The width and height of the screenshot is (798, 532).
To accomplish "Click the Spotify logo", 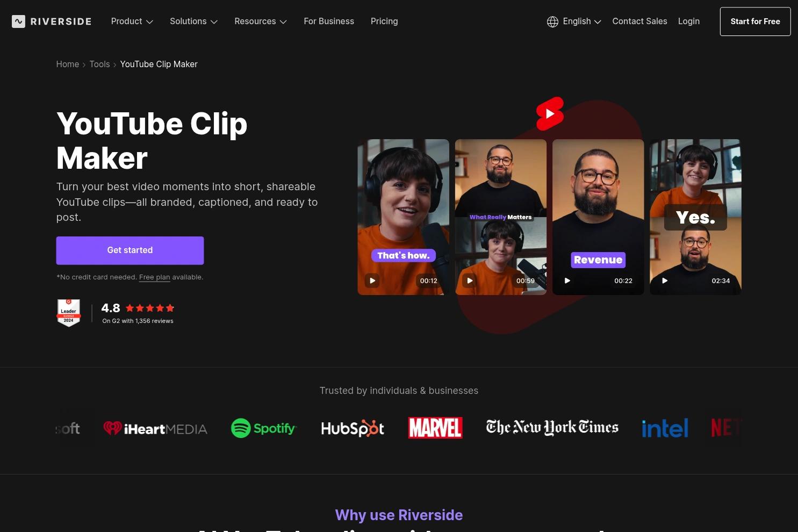I will 263,428.
